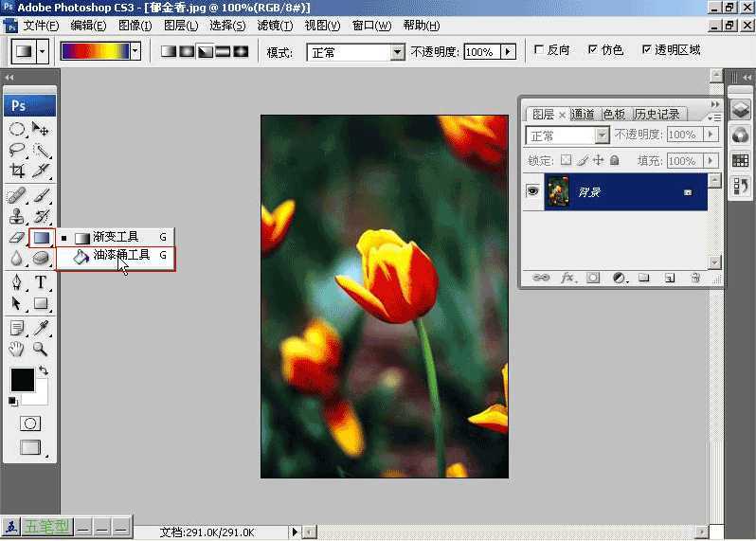756x541 pixels.
Task: Select the Eraser tool
Action: tap(17, 237)
